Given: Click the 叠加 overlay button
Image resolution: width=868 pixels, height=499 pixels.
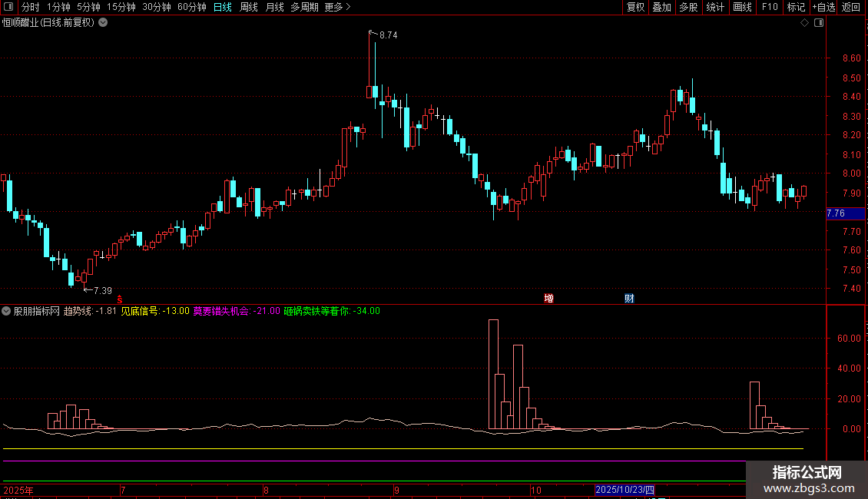Looking at the screenshot, I should tap(662, 7).
